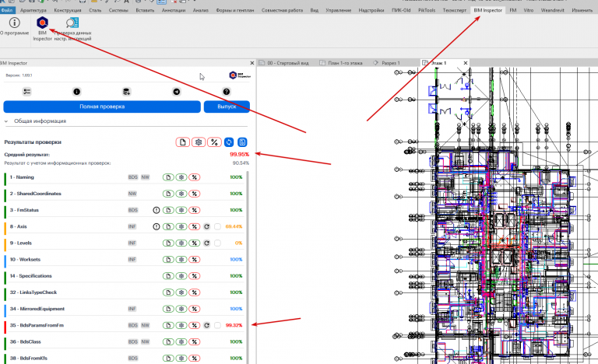Open the BIM Inspector ribbon tab
Viewport: 598px width, 364px height.
[x=487, y=10]
